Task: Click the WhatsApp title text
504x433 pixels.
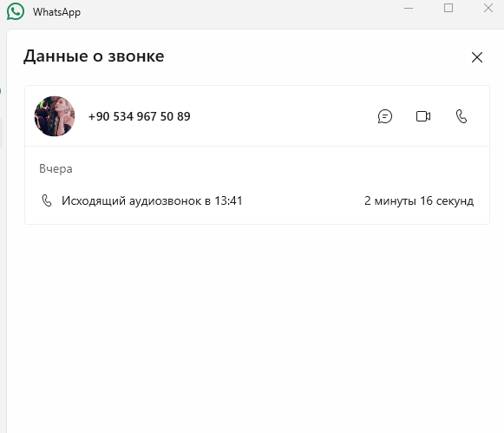Action: (56, 12)
